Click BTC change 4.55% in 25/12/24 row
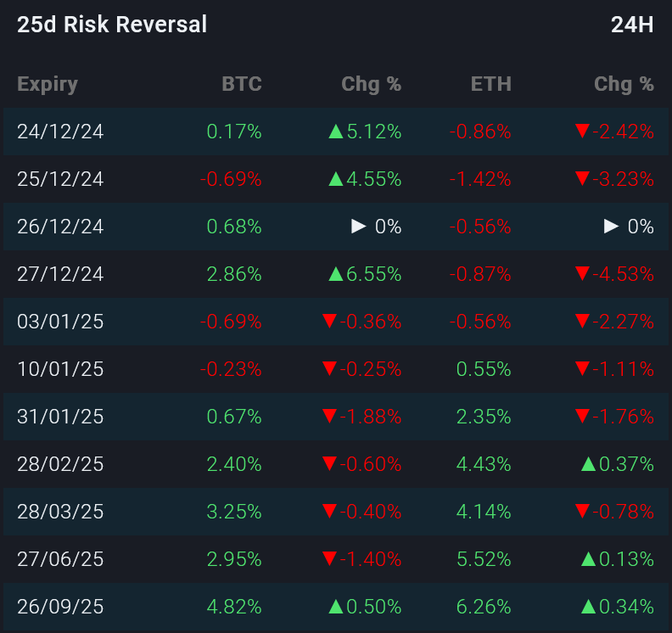The width and height of the screenshot is (672, 633). pyautogui.click(x=365, y=179)
